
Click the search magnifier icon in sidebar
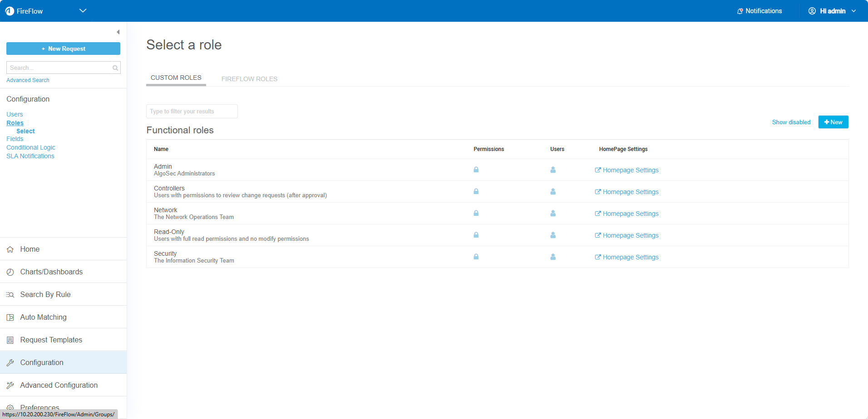click(115, 68)
